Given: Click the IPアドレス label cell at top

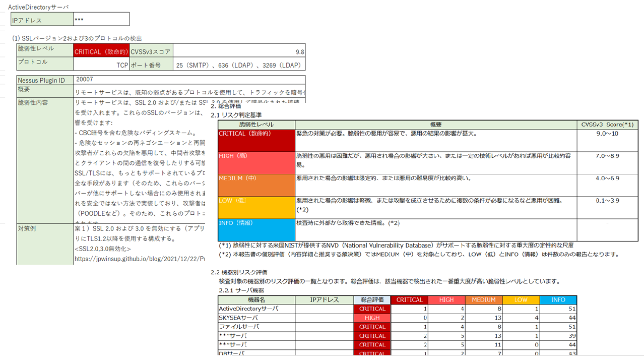Looking at the screenshot, I should click(42, 20).
